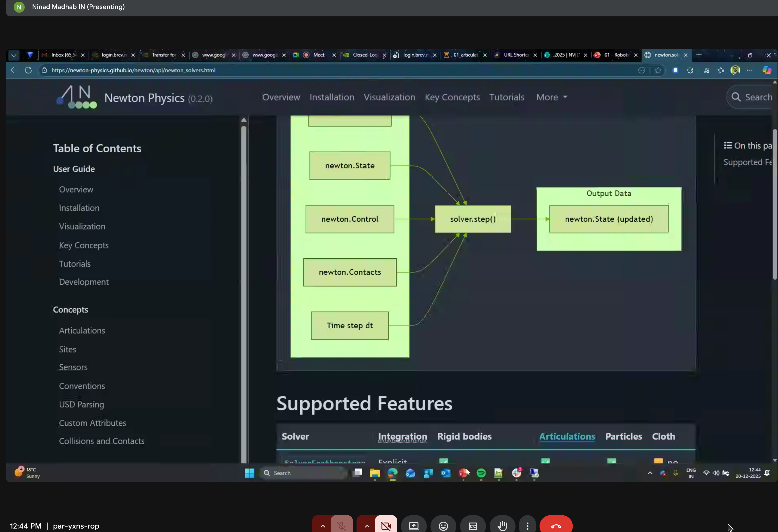Open Meet's more options menu
This screenshot has width=778, height=532.
click(x=527, y=525)
